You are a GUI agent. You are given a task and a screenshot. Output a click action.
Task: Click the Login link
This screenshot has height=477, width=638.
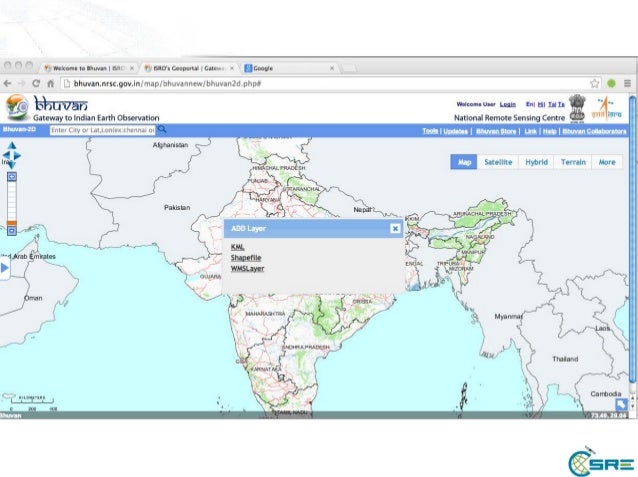507,104
